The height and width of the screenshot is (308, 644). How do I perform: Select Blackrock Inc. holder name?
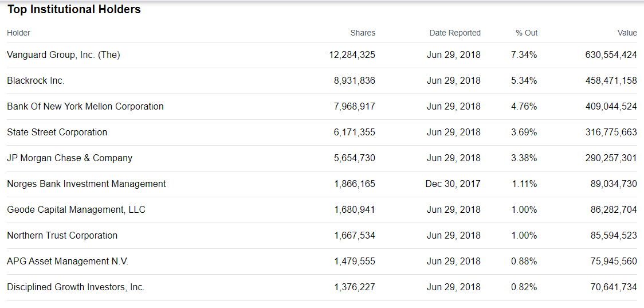pos(36,81)
